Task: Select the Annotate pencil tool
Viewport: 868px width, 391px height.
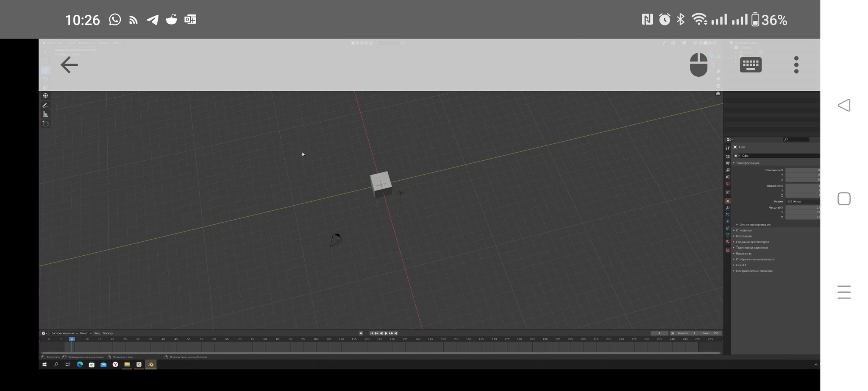Action: pyautogui.click(x=45, y=106)
